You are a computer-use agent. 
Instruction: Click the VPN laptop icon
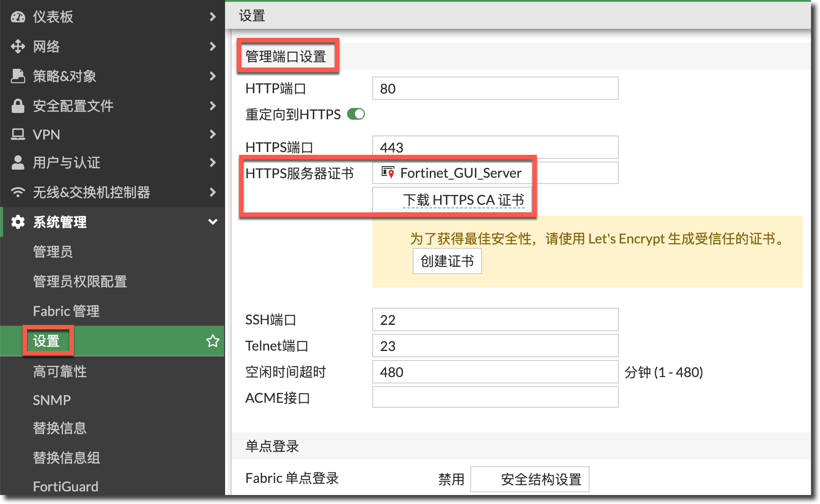tap(18, 134)
